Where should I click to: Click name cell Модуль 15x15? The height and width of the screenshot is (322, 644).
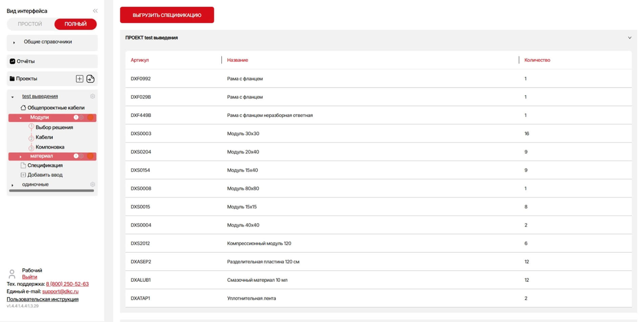click(x=242, y=207)
